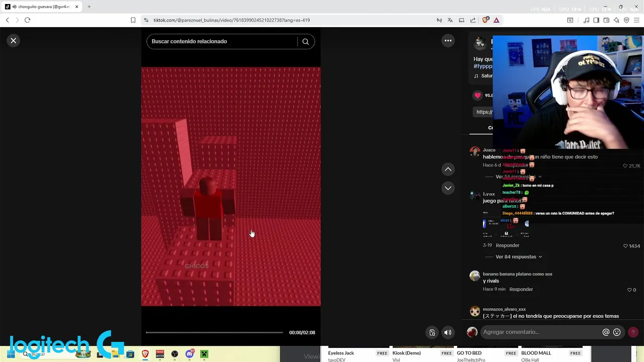Image resolution: width=644 pixels, height=362 pixels.
Task: Open Brave browser from taskbar
Action: [145, 354]
